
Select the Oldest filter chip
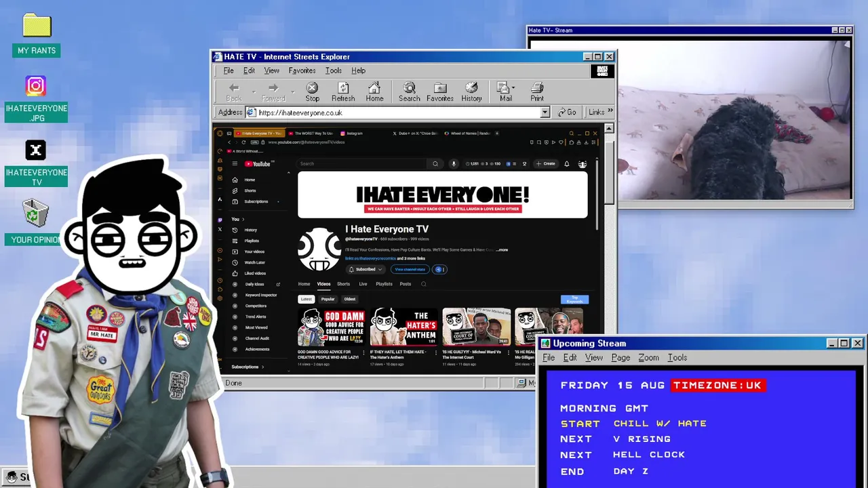point(349,299)
